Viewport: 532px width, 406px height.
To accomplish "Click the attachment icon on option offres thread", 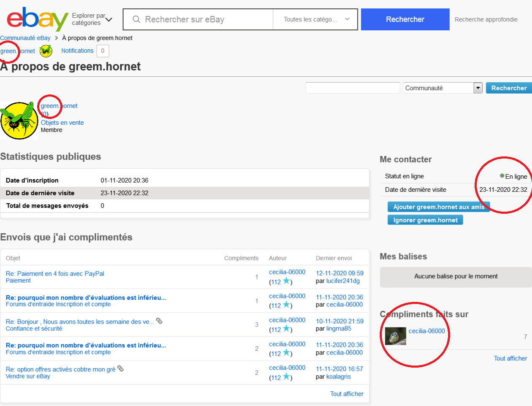I will pyautogui.click(x=120, y=368).
